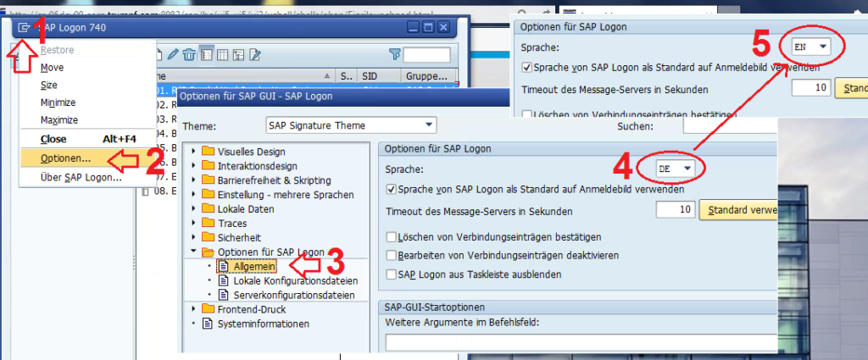
Task: Enable Löschen von Verbindungseinträgen bestätigen below DE panel
Action: [392, 237]
